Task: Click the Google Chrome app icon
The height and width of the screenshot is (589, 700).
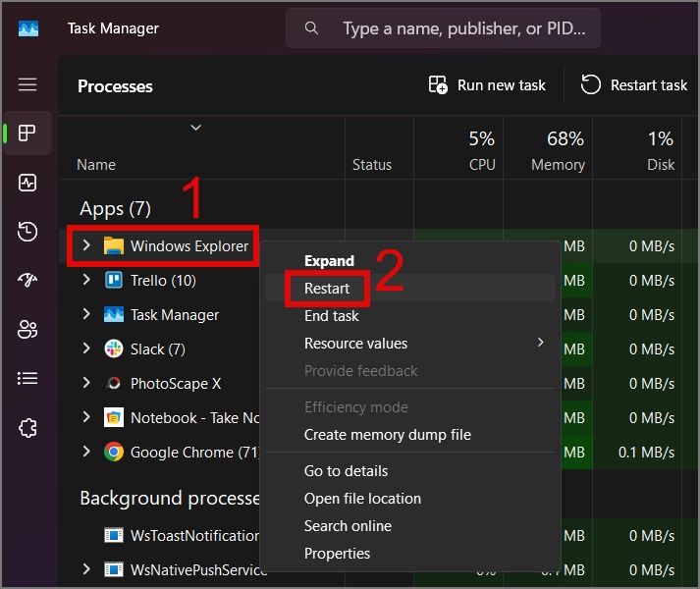Action: (x=113, y=452)
